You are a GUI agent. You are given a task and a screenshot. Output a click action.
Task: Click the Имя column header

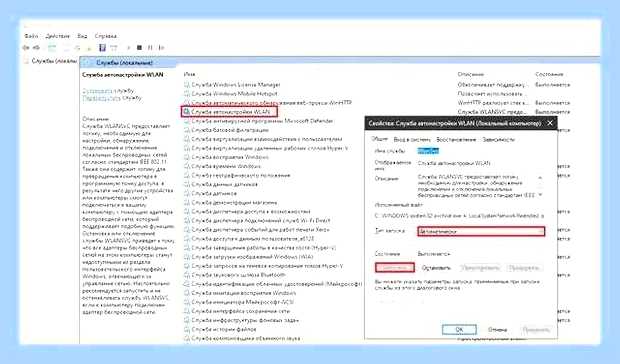(189, 74)
